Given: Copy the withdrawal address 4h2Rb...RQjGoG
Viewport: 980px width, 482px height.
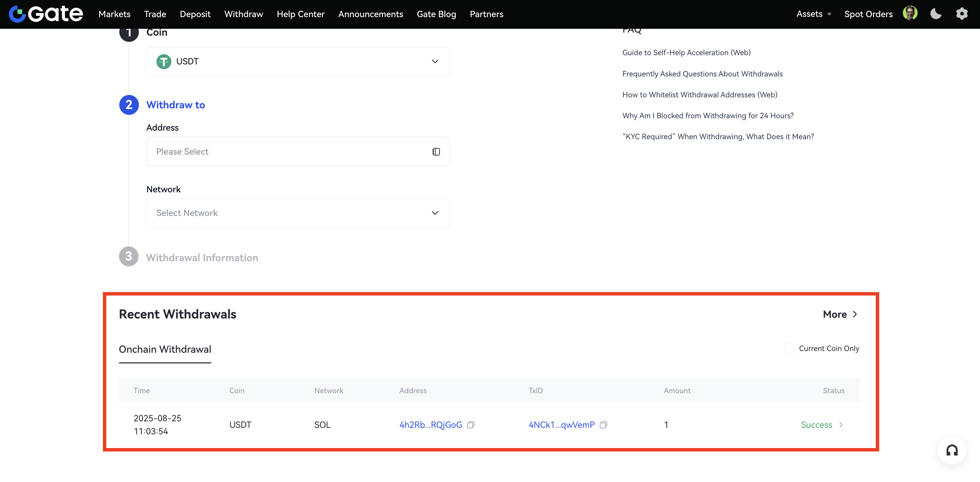Looking at the screenshot, I should click(470, 424).
